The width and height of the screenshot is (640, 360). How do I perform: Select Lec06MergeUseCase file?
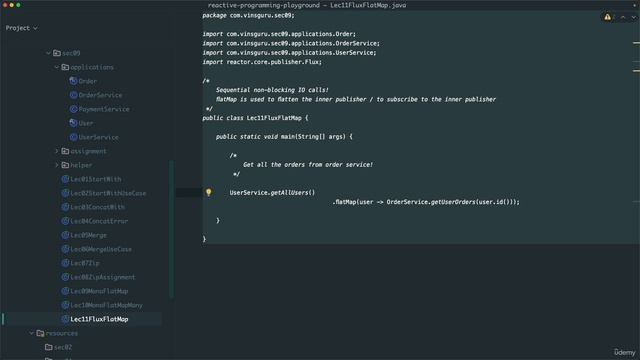click(x=101, y=249)
